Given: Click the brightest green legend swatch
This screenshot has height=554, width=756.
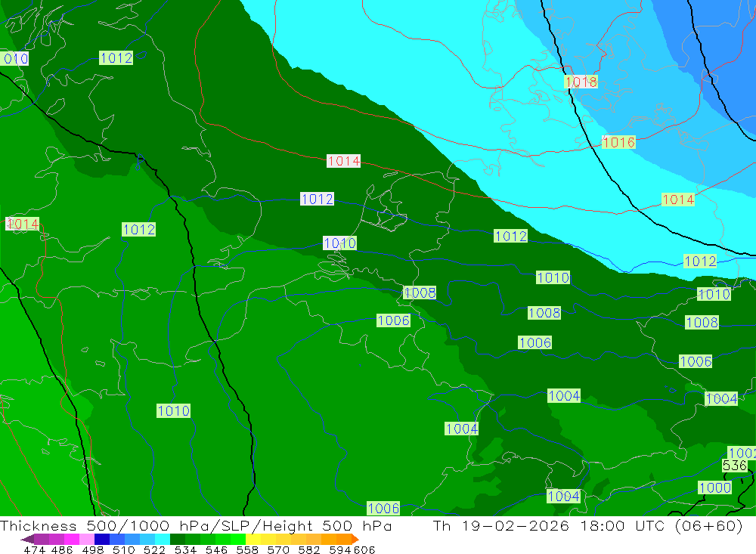Looking at the screenshot, I should click(238, 539).
